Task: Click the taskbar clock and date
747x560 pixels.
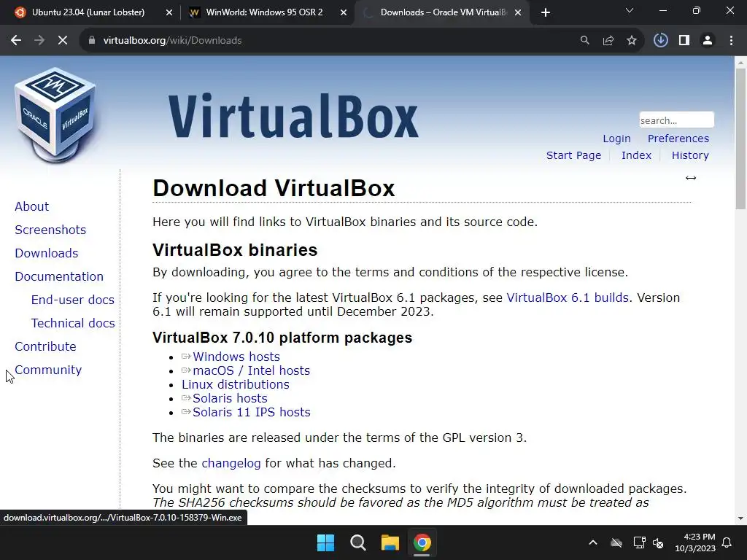Action: [695, 542]
